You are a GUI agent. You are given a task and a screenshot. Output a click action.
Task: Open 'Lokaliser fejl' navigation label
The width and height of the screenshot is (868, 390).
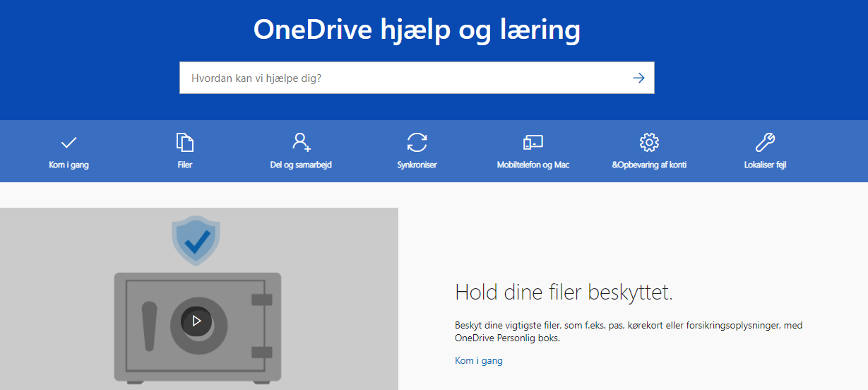[x=765, y=165]
